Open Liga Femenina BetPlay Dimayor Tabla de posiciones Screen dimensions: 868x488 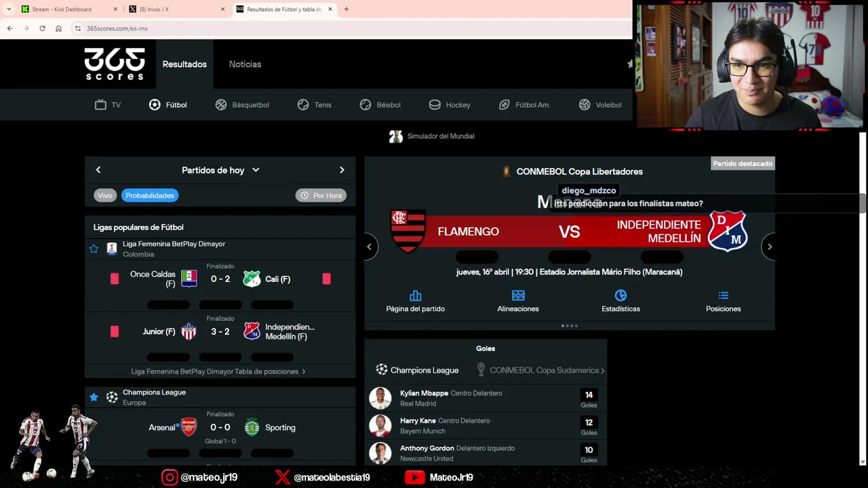pos(218,371)
